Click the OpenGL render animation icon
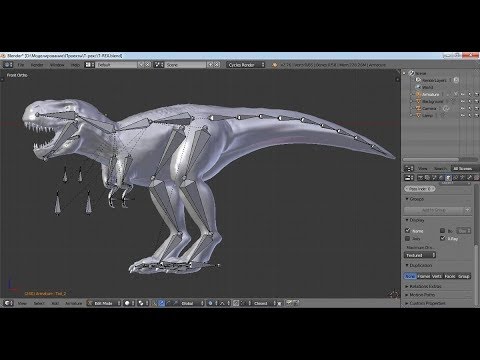Image resolution: width=480 pixels, height=360 pixels. (x=296, y=303)
